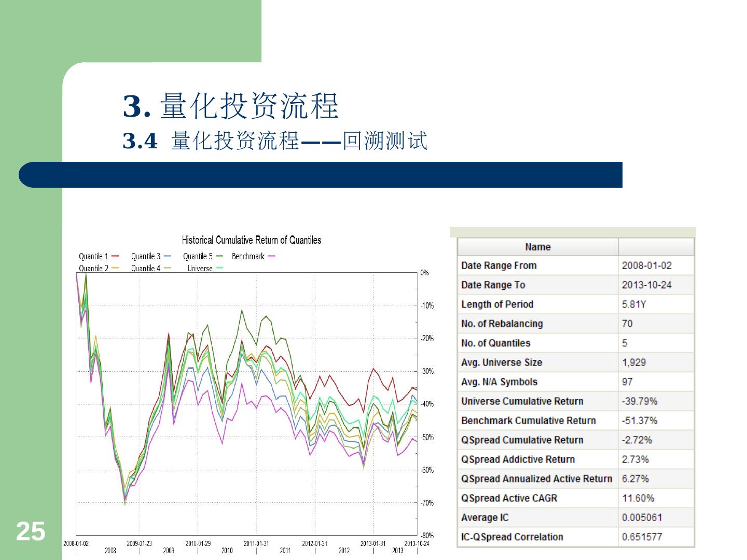This screenshot has height=560, width=747.
Task: Click the Benchmark Cumulative Return value -51.37%
Action: pos(639,421)
